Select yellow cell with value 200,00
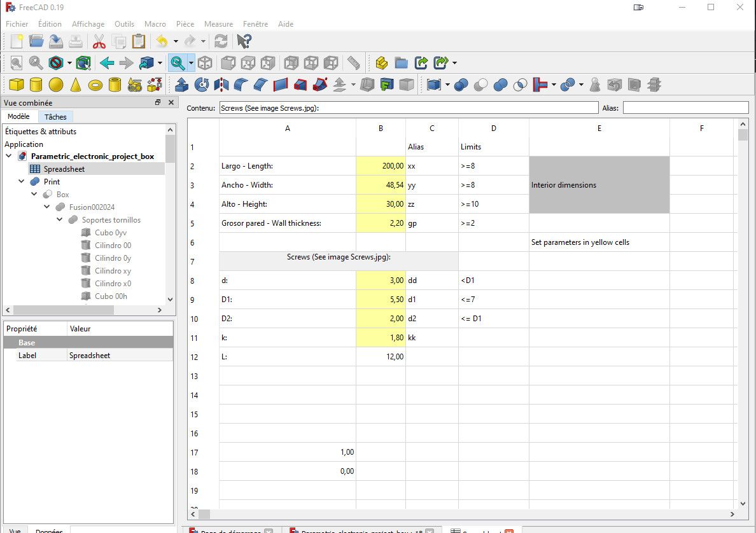Viewport: 756px width, 533px height. point(381,166)
